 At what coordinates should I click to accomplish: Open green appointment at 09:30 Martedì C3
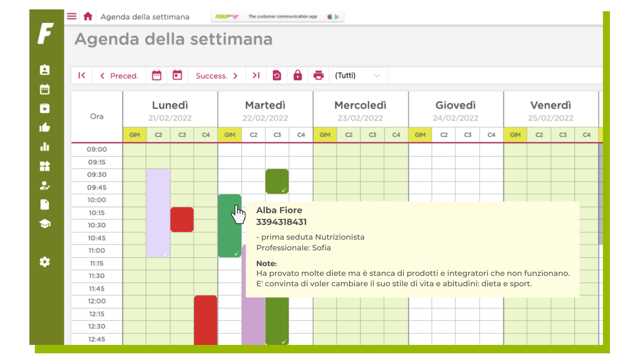(277, 181)
